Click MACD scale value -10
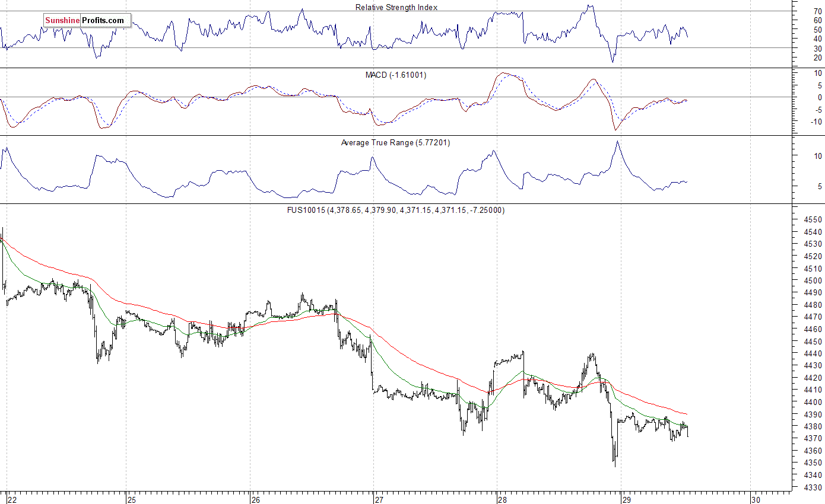Screen dimensions: 825x504 click(816, 122)
